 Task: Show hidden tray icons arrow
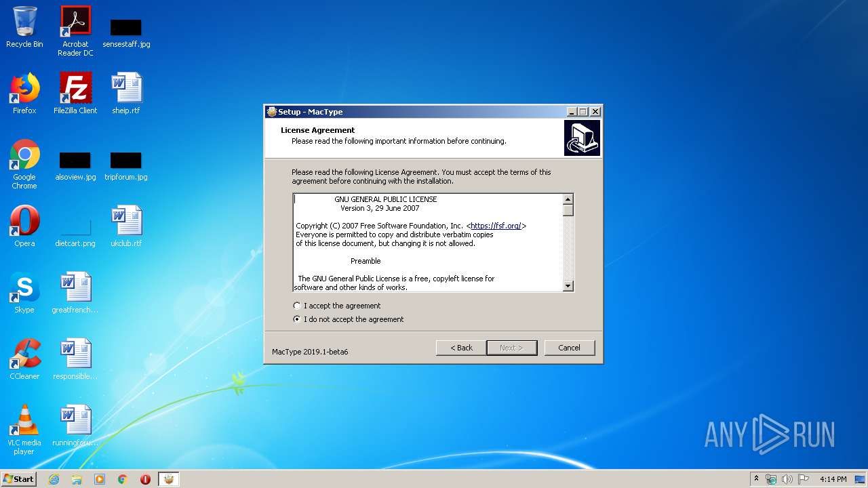coord(756,479)
